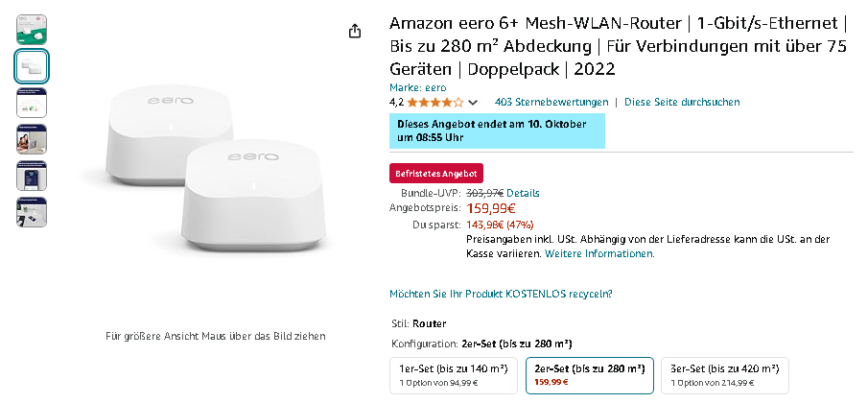Open the fourth thumbnail with person
Image resolution: width=868 pixels, height=403 pixels.
tap(32, 139)
